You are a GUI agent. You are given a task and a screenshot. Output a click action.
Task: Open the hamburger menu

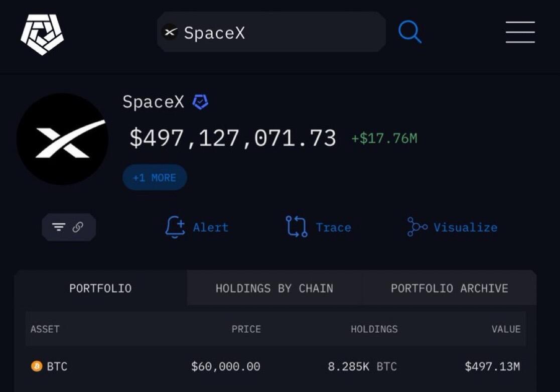[x=520, y=32]
